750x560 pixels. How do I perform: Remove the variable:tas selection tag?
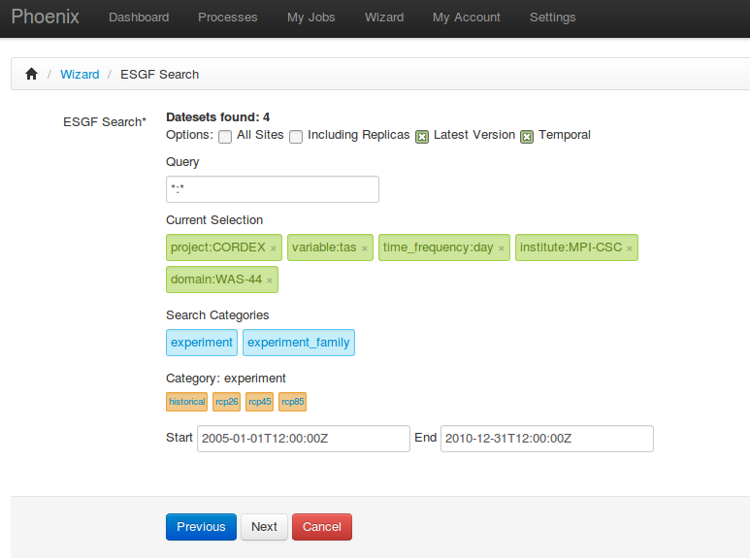[x=365, y=248]
